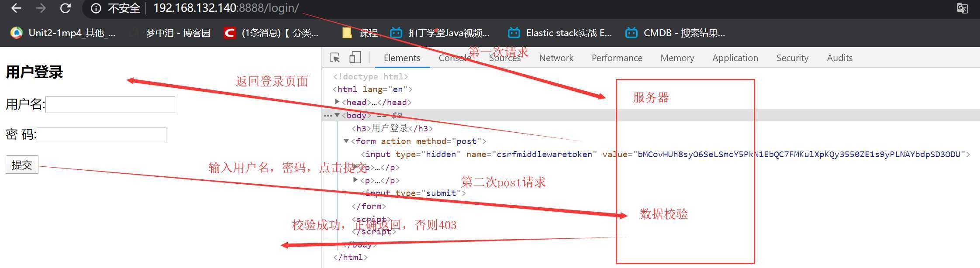
Task: Select the closing </html> tag line
Action: [x=350, y=257]
